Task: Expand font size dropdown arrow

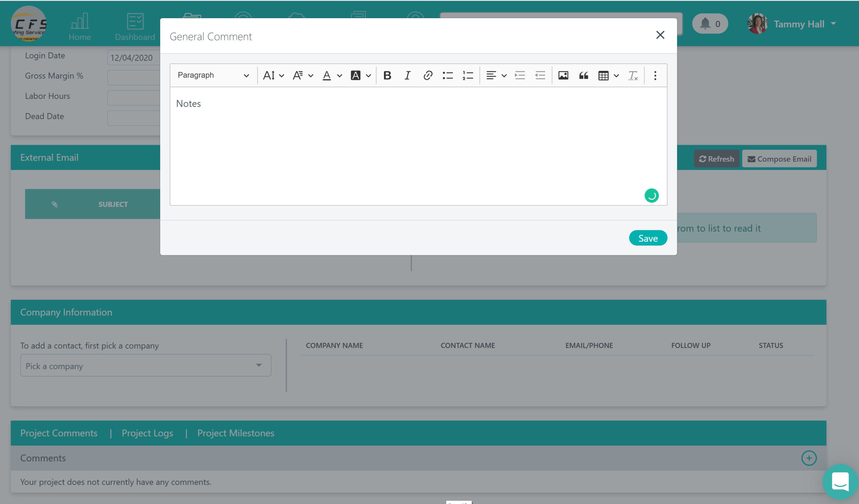Action: [281, 76]
